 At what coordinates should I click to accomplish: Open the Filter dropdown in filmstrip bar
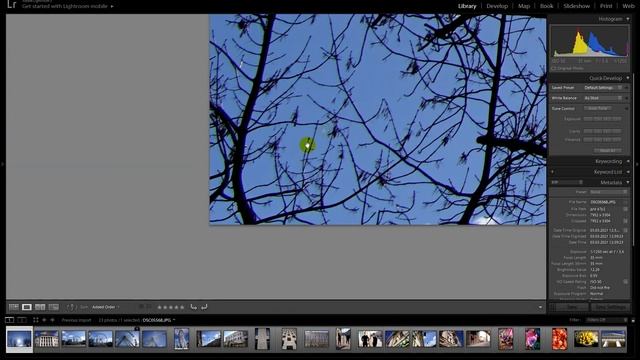click(606, 320)
